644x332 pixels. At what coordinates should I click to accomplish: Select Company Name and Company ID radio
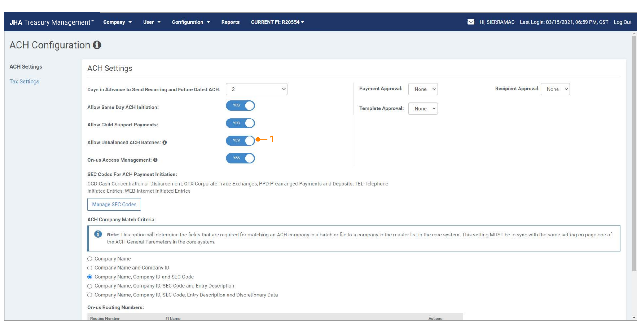[90, 268]
